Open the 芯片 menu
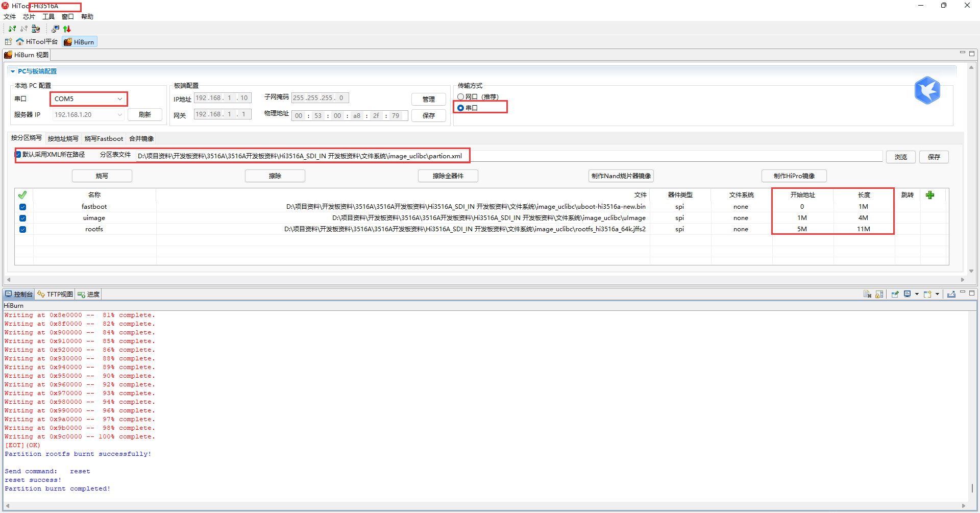The height and width of the screenshot is (513, 980). (29, 17)
